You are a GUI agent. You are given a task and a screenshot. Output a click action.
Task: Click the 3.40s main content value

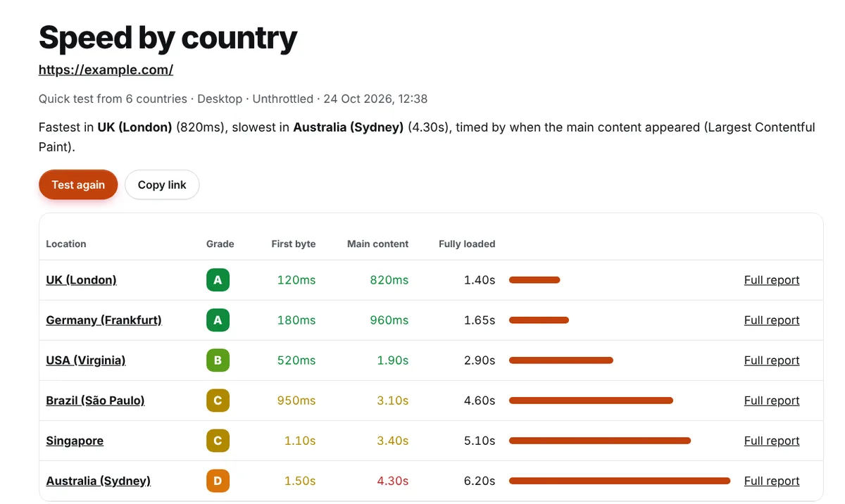[x=393, y=441]
